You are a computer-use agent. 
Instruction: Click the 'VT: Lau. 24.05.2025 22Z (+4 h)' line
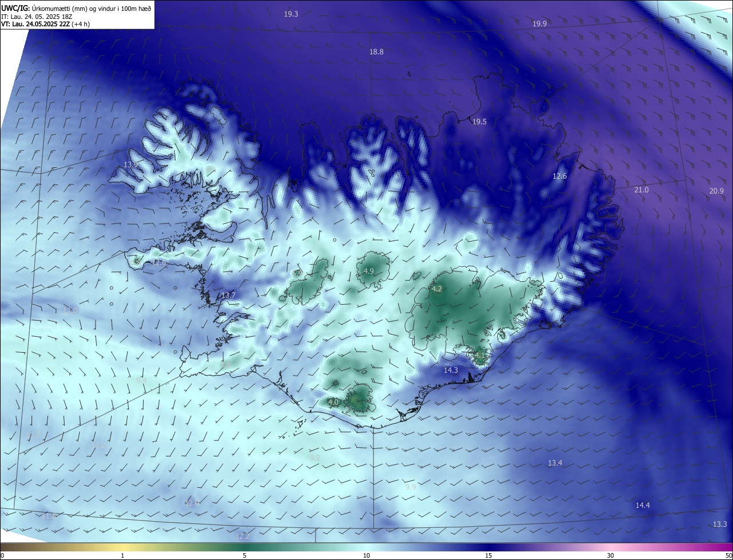[46, 23]
